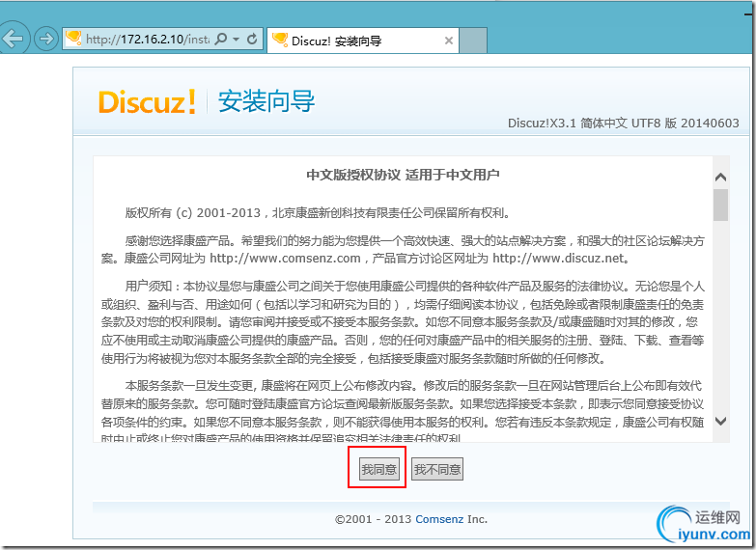The height and width of the screenshot is (550, 756).
Task: Open a new blank tab
Action: coord(472,41)
